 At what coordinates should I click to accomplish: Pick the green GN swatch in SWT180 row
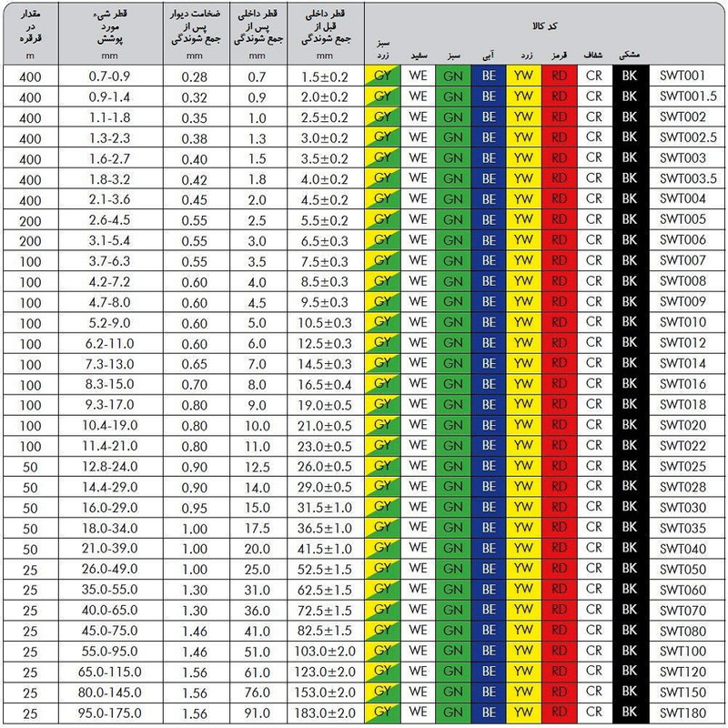[x=452, y=713]
